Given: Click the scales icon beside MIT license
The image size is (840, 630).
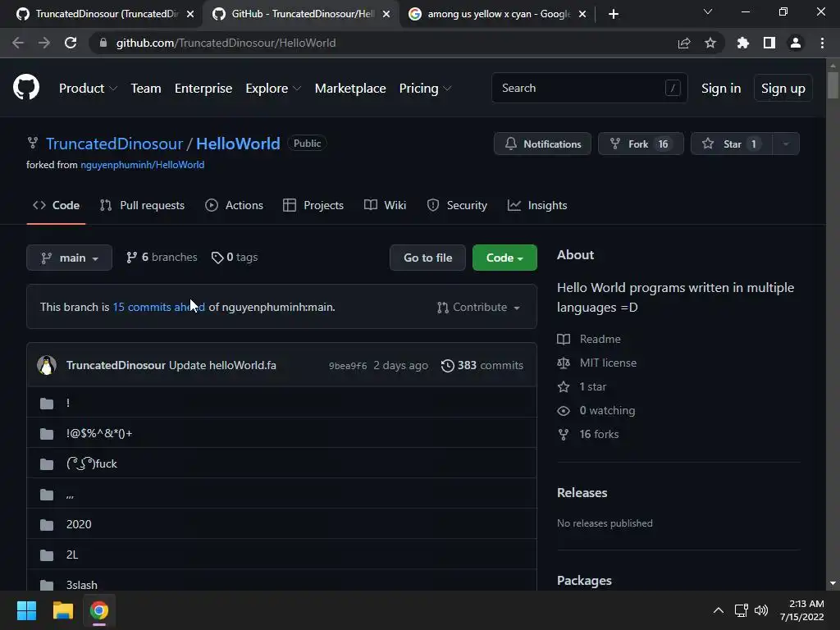Looking at the screenshot, I should (x=564, y=363).
